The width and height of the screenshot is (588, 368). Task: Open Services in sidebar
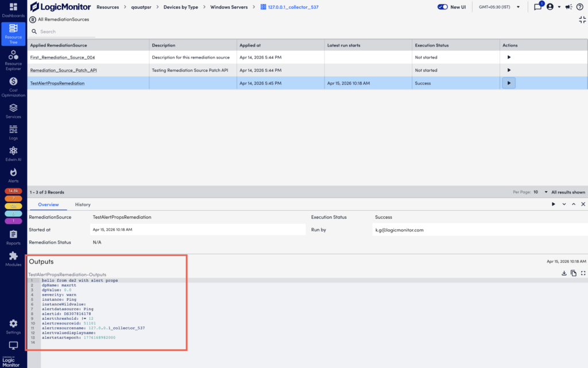tap(13, 111)
